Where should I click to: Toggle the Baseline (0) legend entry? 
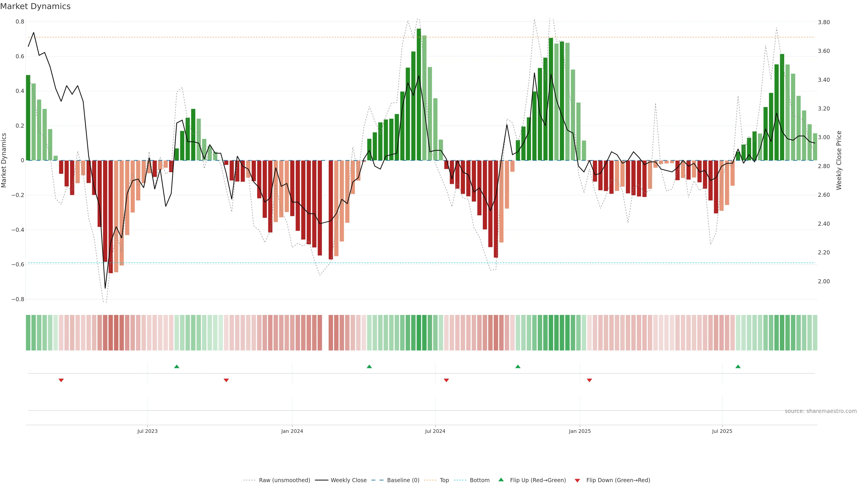click(x=403, y=480)
